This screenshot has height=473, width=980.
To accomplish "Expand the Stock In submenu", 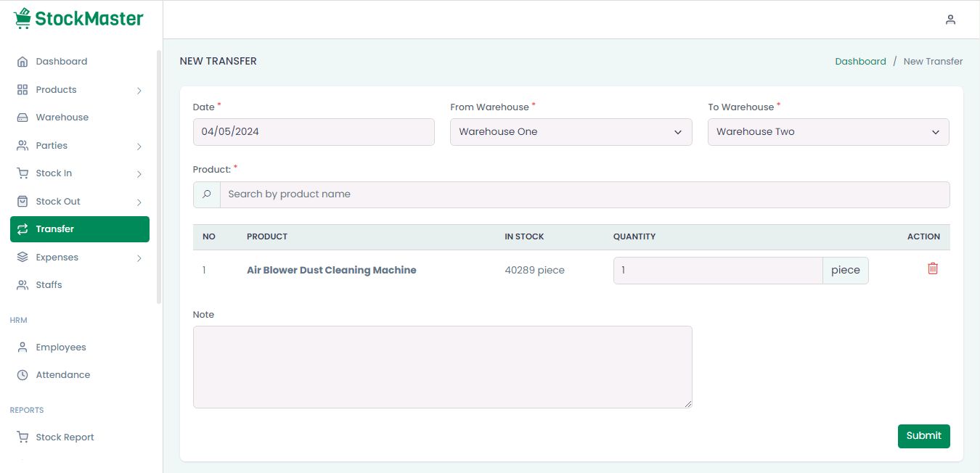I will pyautogui.click(x=139, y=174).
